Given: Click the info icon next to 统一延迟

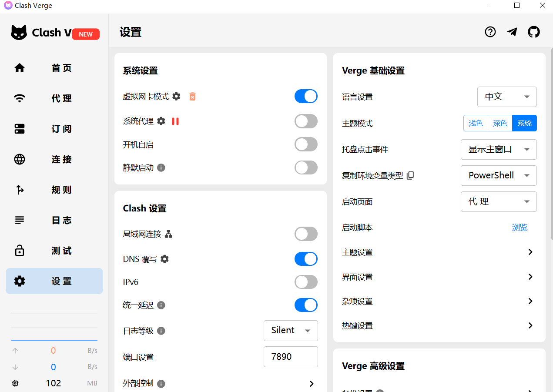Looking at the screenshot, I should (161, 305).
